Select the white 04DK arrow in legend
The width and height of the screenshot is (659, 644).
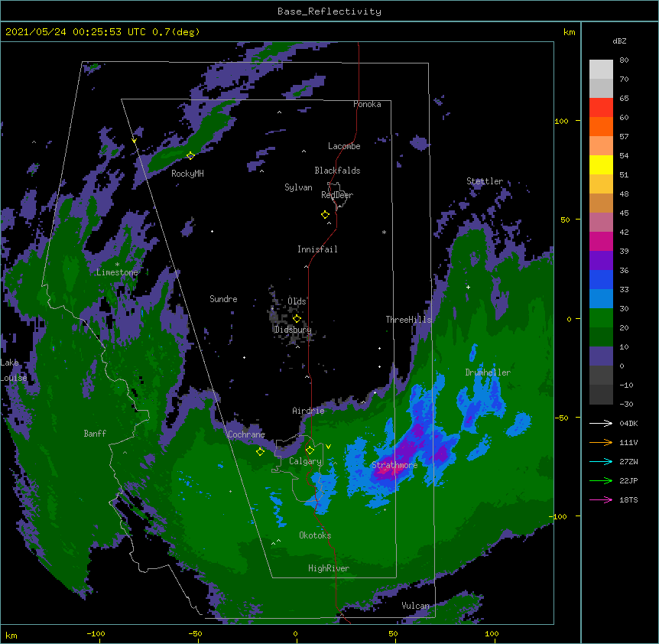[601, 423]
